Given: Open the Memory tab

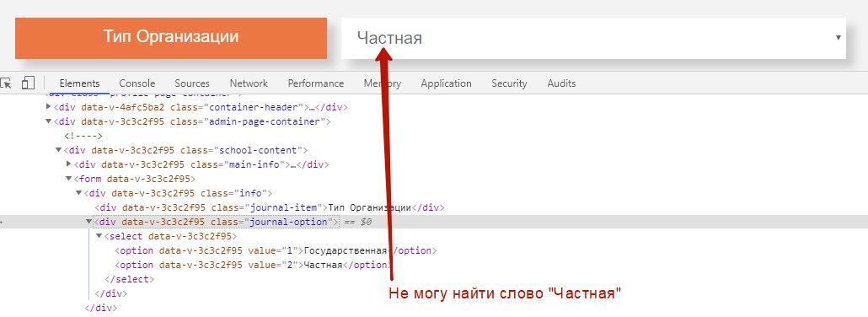Looking at the screenshot, I should click(383, 83).
